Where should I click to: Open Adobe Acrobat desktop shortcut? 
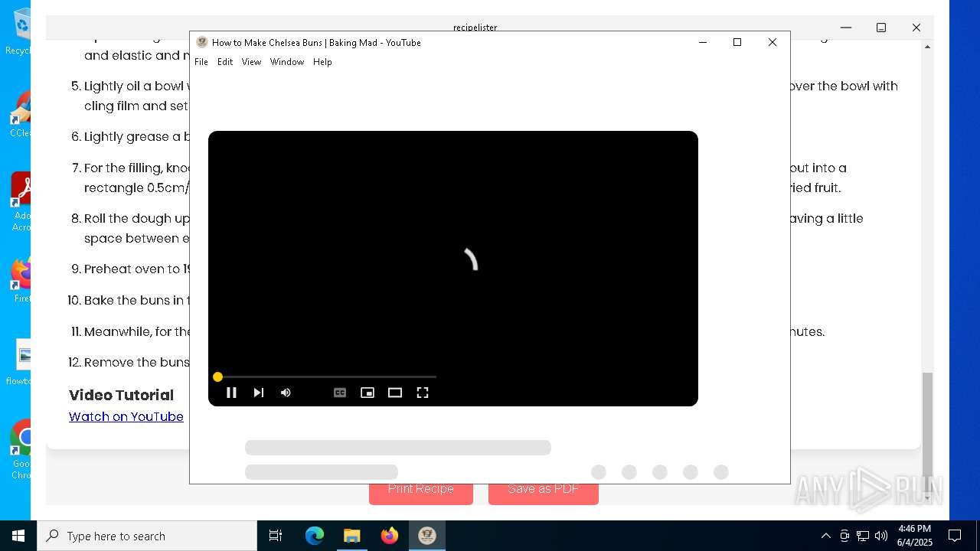pyautogui.click(x=21, y=201)
